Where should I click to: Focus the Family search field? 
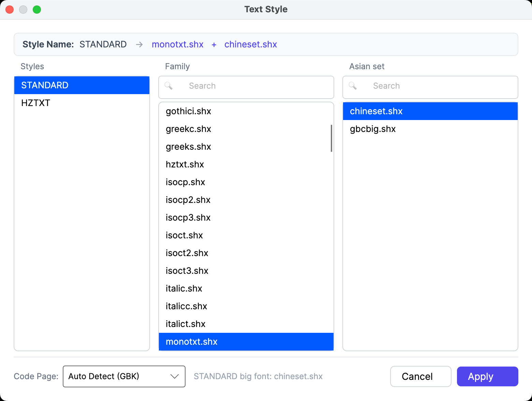(246, 87)
